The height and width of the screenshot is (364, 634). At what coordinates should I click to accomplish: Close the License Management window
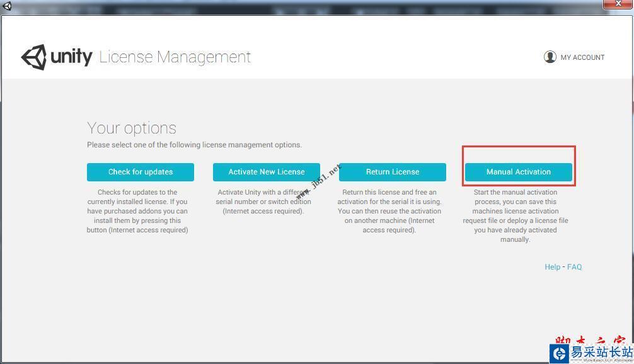[618, 4]
